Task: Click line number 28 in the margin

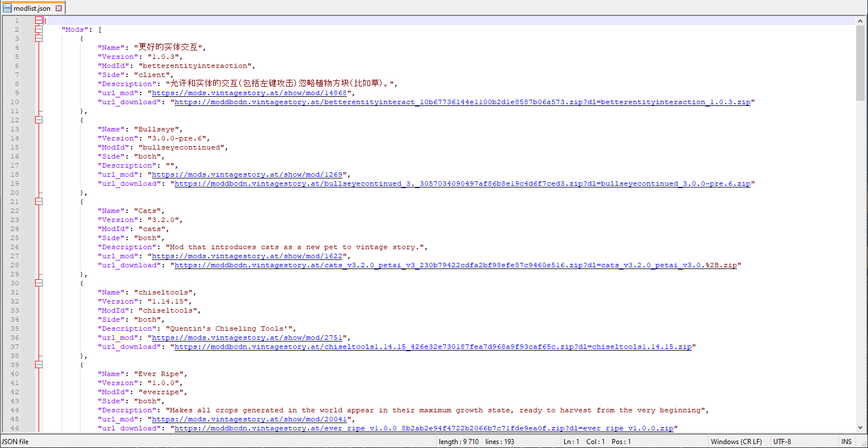Action: point(15,265)
